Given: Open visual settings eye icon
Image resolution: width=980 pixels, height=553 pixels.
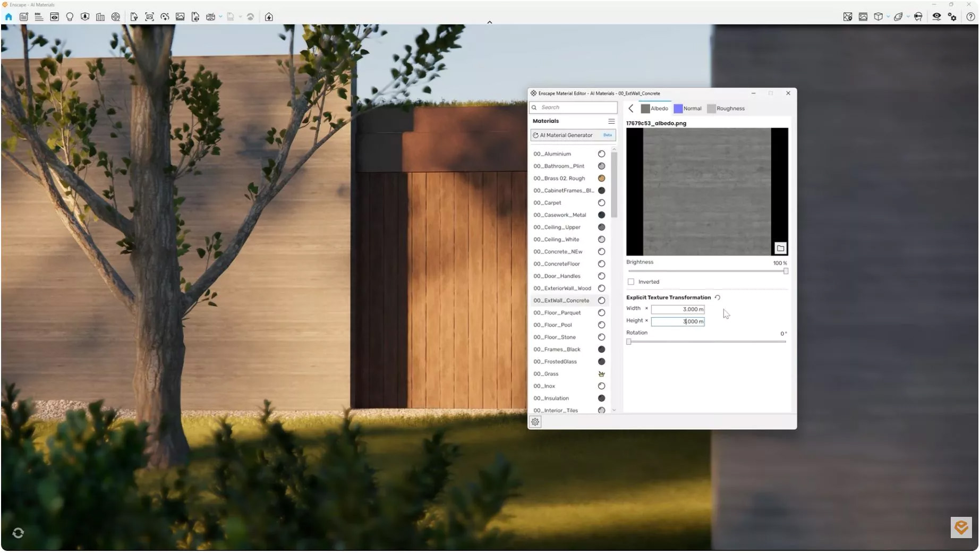Looking at the screenshot, I should (937, 17).
